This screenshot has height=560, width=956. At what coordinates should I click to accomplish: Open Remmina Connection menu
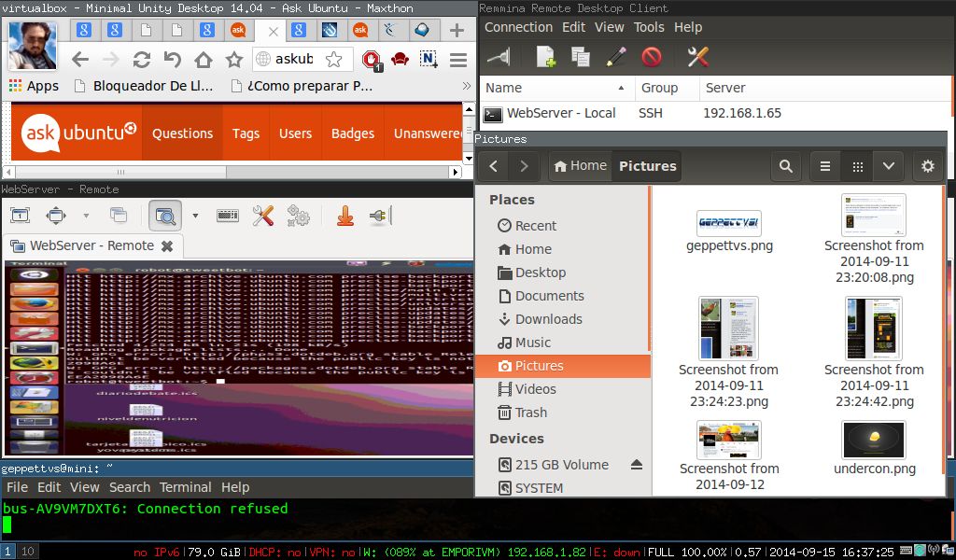[518, 27]
